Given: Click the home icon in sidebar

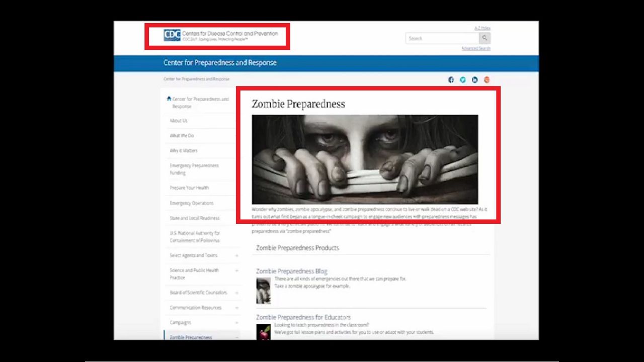Looking at the screenshot, I should tap(169, 99).
